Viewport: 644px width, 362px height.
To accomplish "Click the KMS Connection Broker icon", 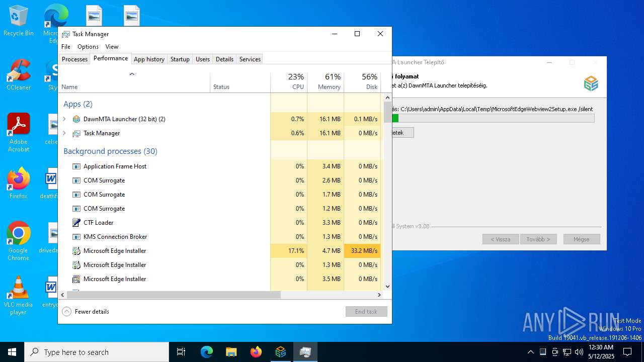I will [x=76, y=237].
